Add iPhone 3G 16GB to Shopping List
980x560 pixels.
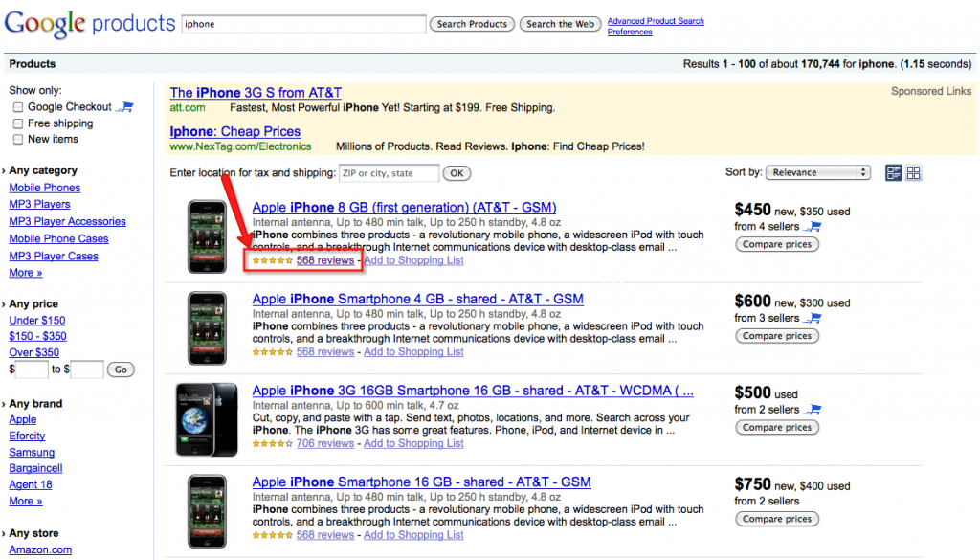pyautogui.click(x=413, y=444)
